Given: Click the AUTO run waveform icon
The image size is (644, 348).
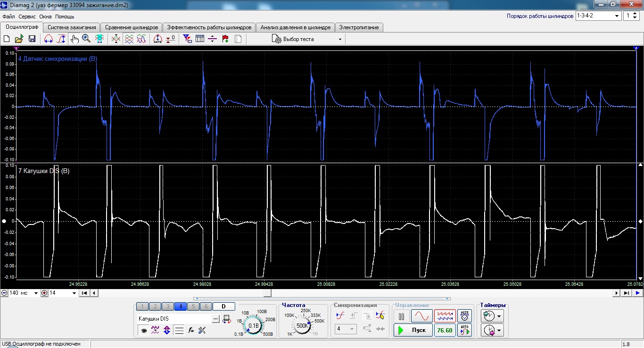Looking at the screenshot, I should click(464, 330).
